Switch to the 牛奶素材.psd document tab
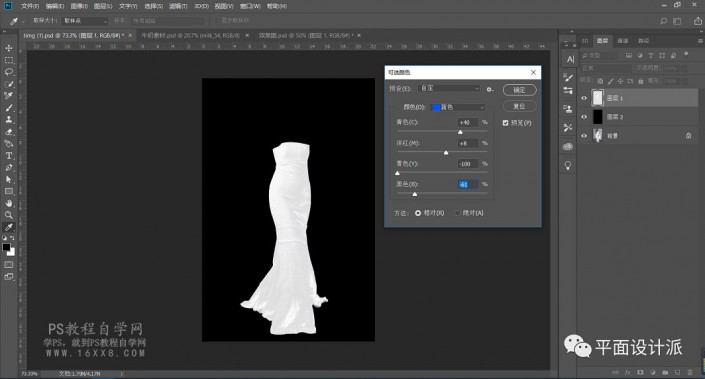The image size is (705, 379). (x=191, y=35)
